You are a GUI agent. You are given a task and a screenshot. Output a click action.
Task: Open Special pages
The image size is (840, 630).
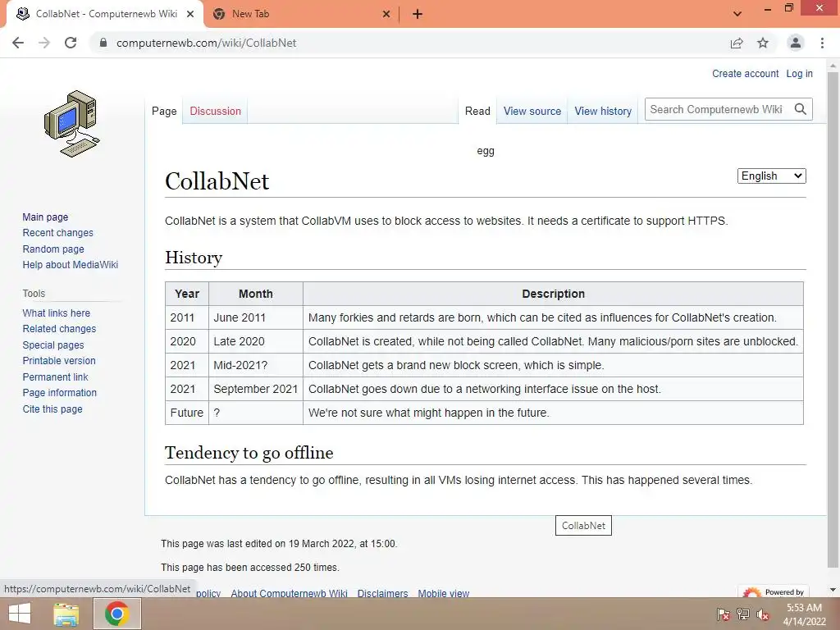[x=53, y=345]
